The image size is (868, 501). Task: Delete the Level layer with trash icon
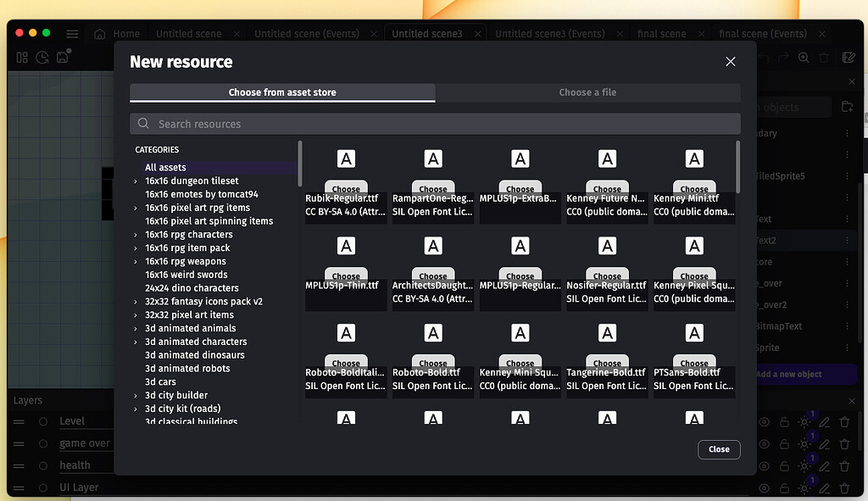click(x=844, y=422)
